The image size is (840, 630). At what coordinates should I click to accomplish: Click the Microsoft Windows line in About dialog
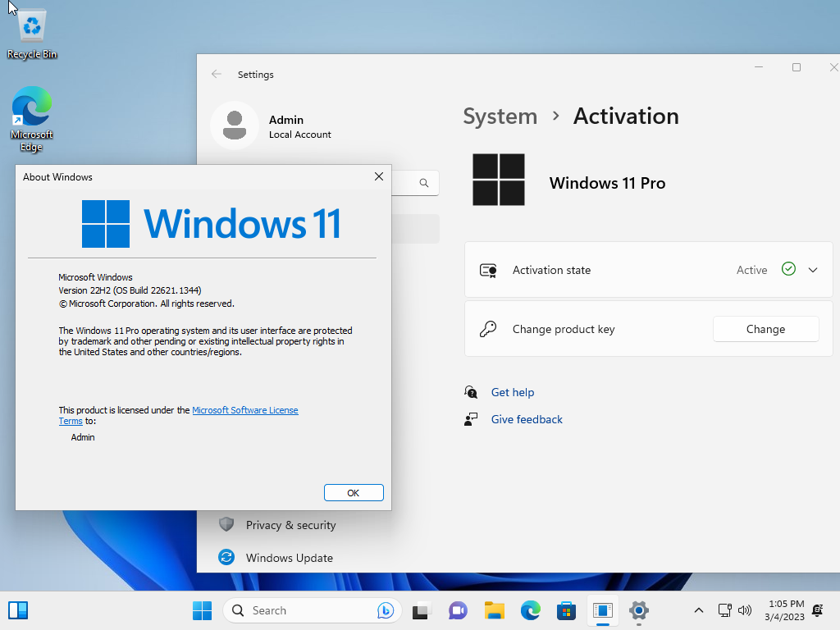click(95, 277)
